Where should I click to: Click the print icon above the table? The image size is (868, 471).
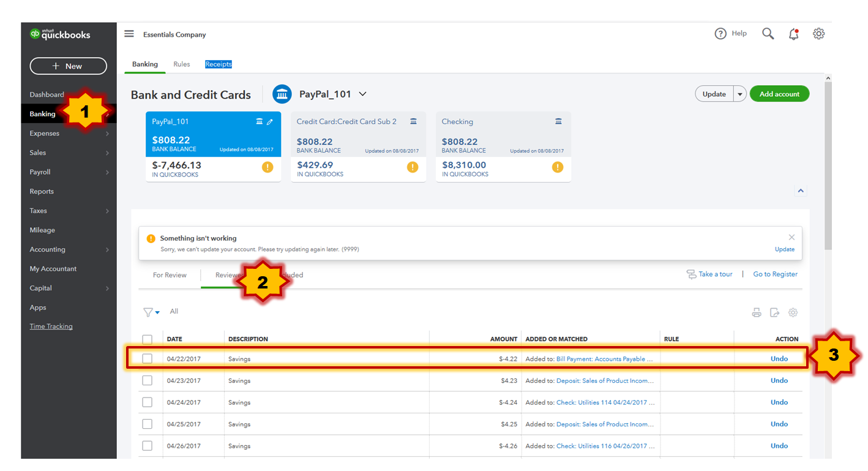coord(757,313)
